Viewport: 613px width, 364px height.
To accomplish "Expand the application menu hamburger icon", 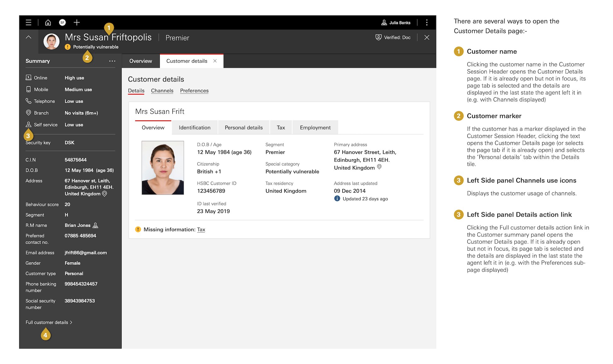I will 27,23.
